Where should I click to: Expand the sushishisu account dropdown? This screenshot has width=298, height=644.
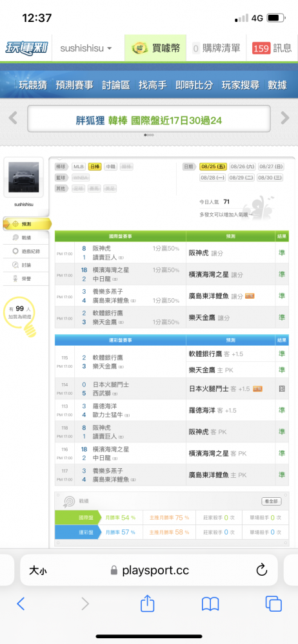tap(86, 48)
